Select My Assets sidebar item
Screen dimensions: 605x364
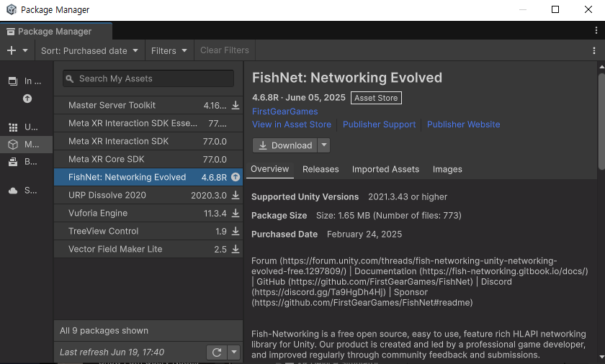[x=26, y=145]
